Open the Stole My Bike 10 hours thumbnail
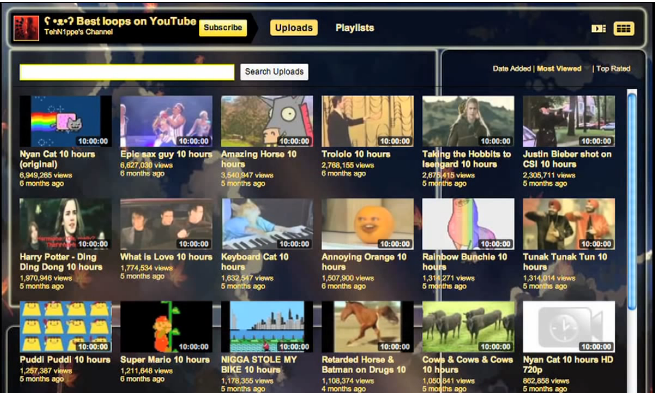 [267, 327]
